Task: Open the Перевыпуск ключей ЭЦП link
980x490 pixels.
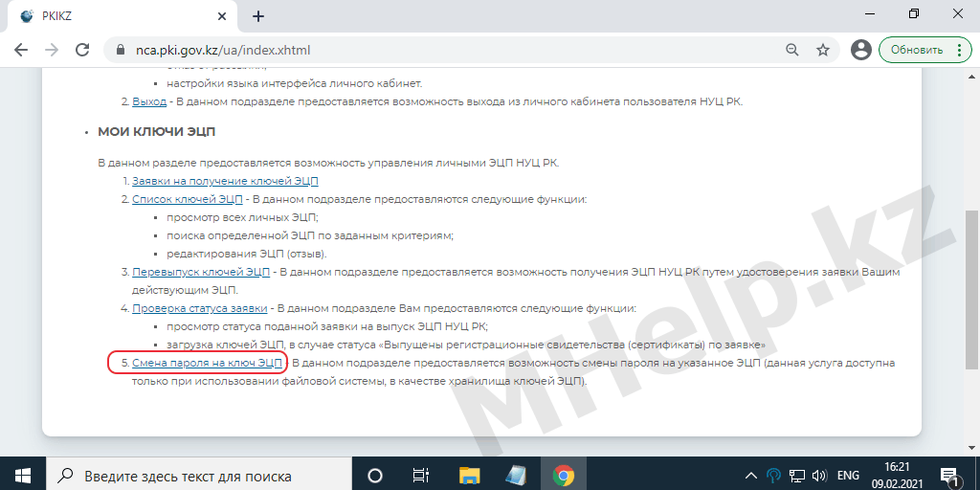Action: [201, 273]
